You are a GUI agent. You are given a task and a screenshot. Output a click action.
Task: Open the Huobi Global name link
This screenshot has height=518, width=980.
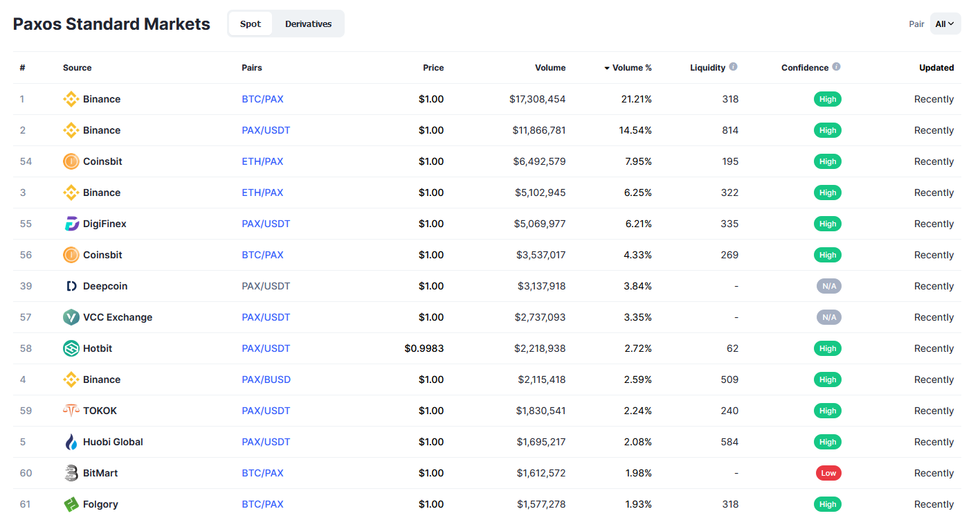click(x=113, y=442)
